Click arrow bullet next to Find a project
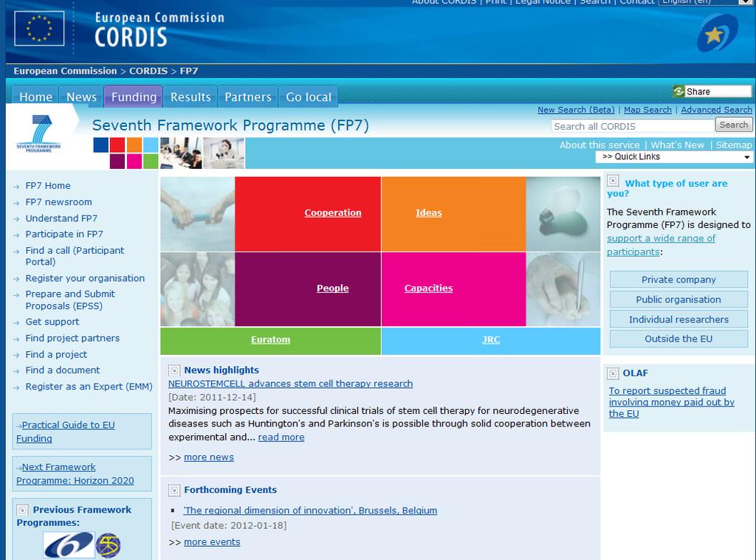756x560 pixels. [17, 355]
